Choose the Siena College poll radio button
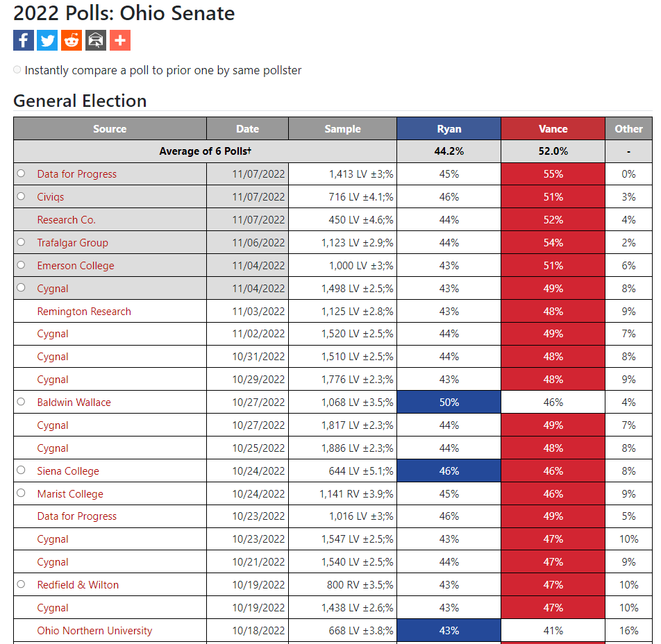The width and height of the screenshot is (661, 644). pyautogui.click(x=21, y=471)
